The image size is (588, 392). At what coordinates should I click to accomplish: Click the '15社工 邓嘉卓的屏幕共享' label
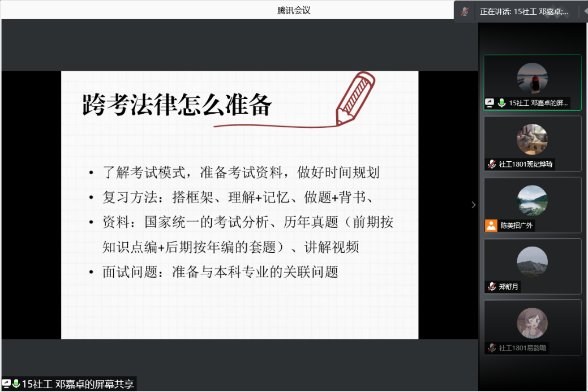[78, 384]
